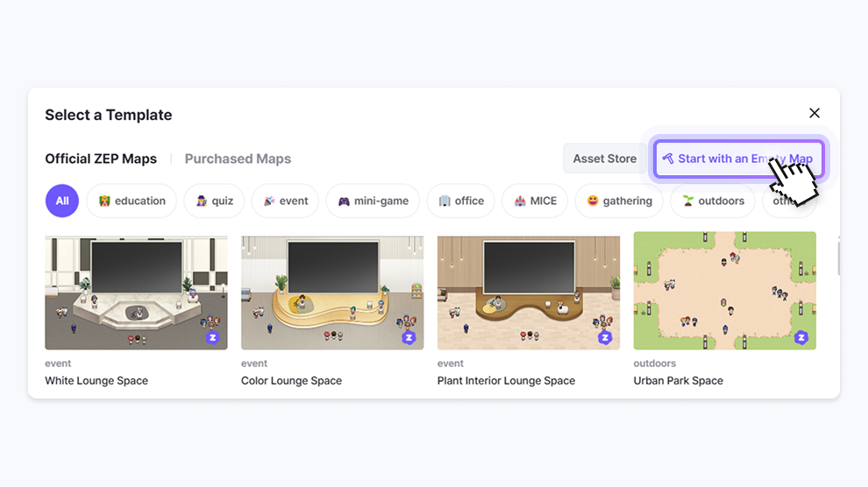Click ZEP badge on White Lounge thumbnail
Image resolution: width=868 pixels, height=487 pixels.
(212, 337)
